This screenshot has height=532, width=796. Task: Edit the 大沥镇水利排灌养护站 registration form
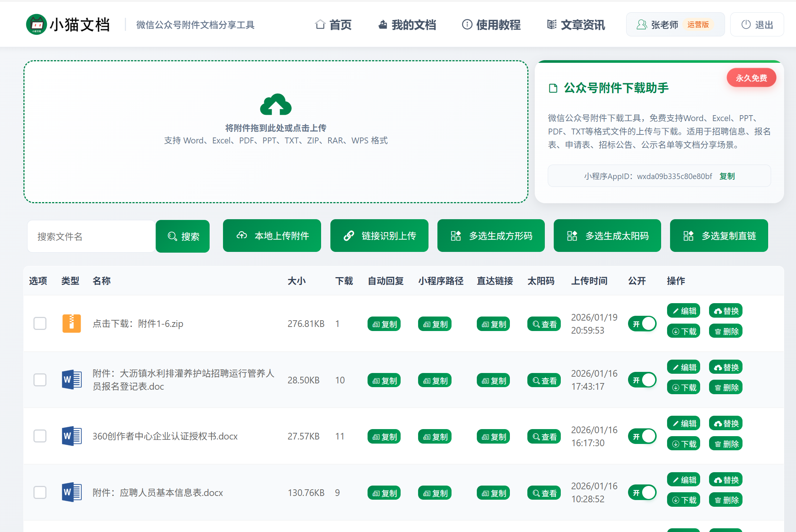(683, 367)
